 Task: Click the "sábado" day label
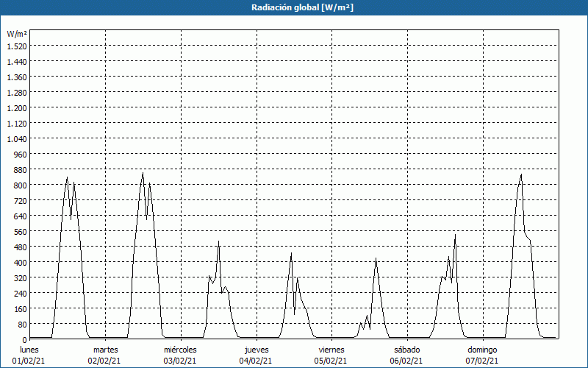tap(407, 350)
